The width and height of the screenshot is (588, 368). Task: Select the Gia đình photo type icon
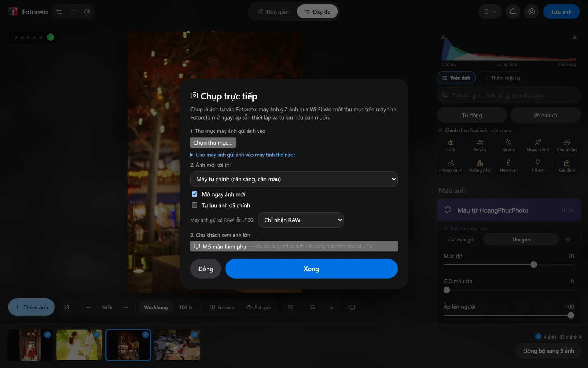point(567,166)
